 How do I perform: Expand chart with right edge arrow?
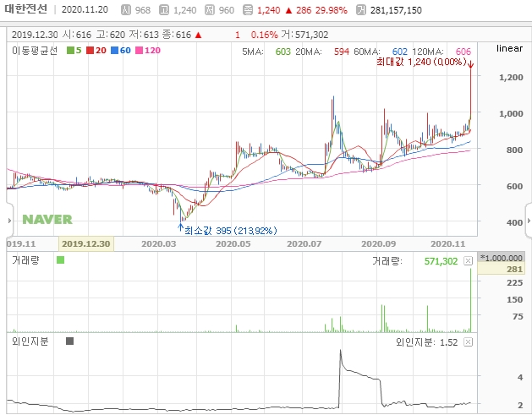[x=529, y=221]
